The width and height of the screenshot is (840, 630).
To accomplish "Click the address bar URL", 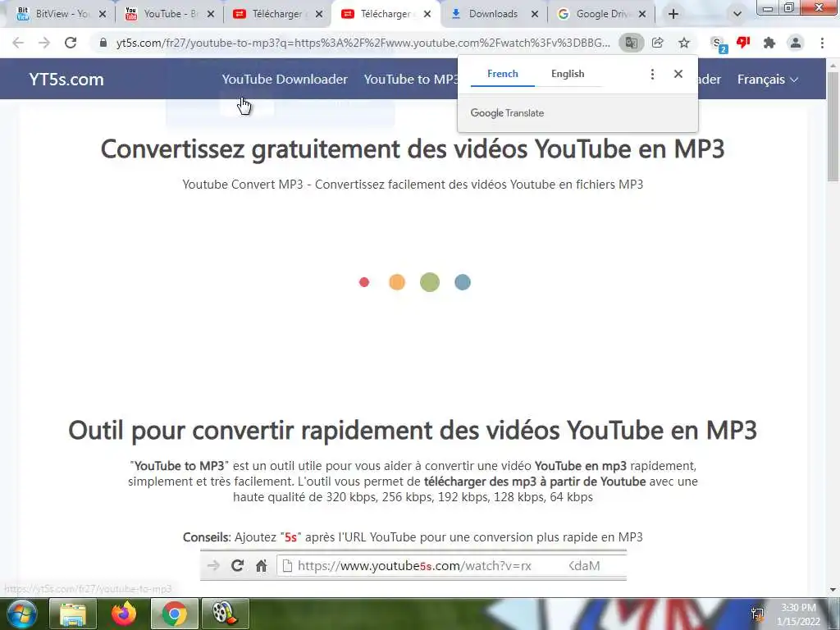I will [363, 43].
